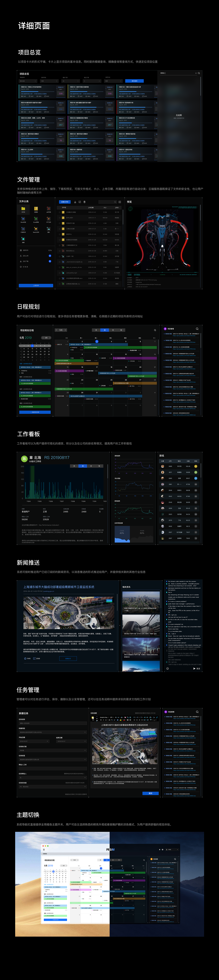Go to next period right of 今天
This screenshot has width=219, height=980.
pos(66,330)
